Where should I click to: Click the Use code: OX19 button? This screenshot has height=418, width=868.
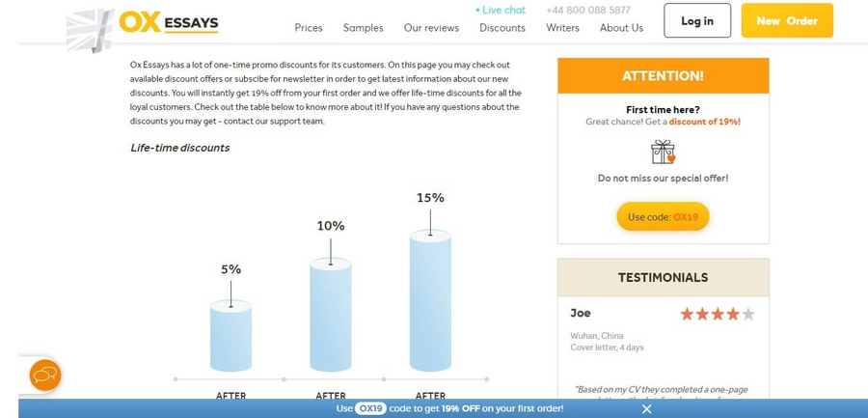point(663,217)
